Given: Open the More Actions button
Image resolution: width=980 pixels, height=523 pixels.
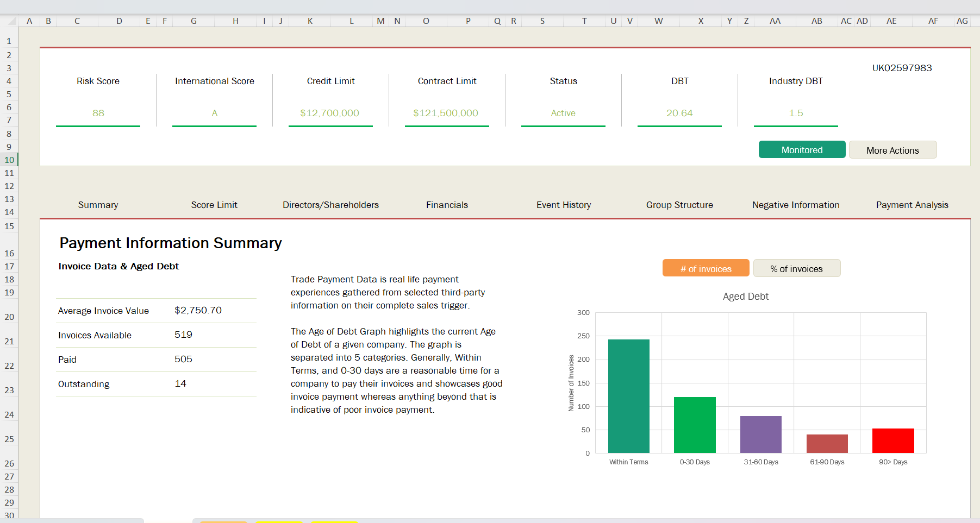Looking at the screenshot, I should pyautogui.click(x=892, y=150).
